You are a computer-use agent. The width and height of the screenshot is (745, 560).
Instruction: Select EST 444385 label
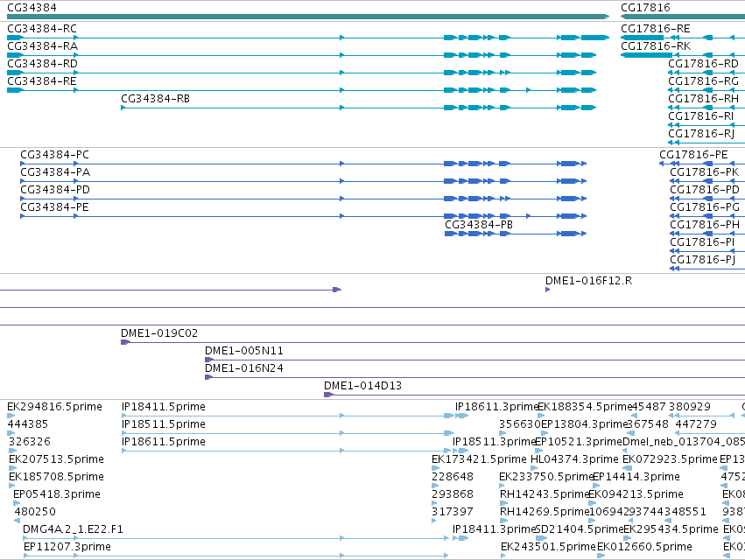click(27, 424)
